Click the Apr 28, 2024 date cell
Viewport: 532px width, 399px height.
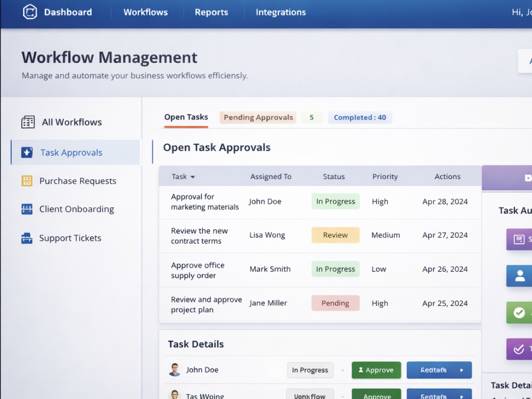tap(445, 202)
